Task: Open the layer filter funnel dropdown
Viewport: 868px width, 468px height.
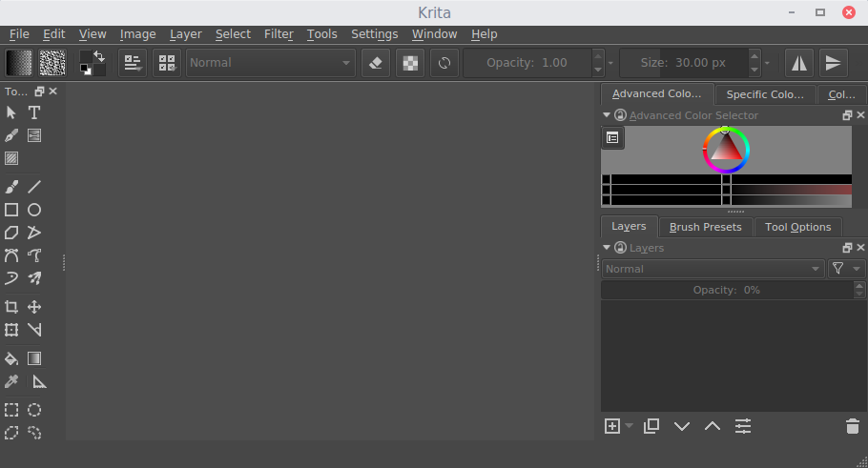Action: pos(846,269)
